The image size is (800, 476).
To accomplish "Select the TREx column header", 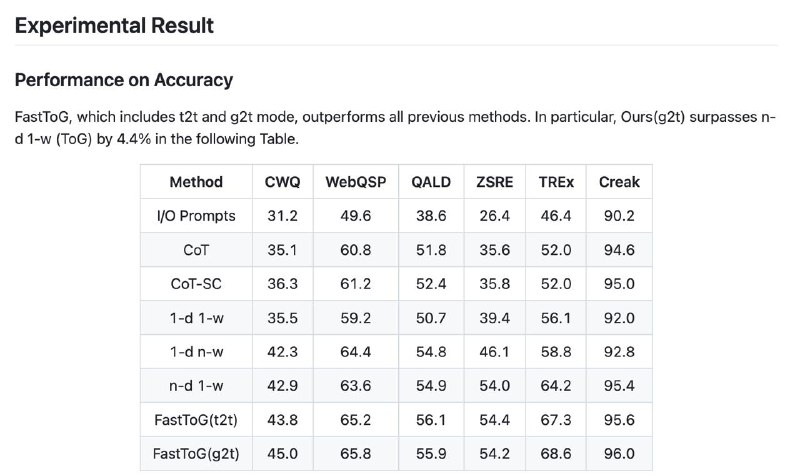I will pyautogui.click(x=556, y=182).
